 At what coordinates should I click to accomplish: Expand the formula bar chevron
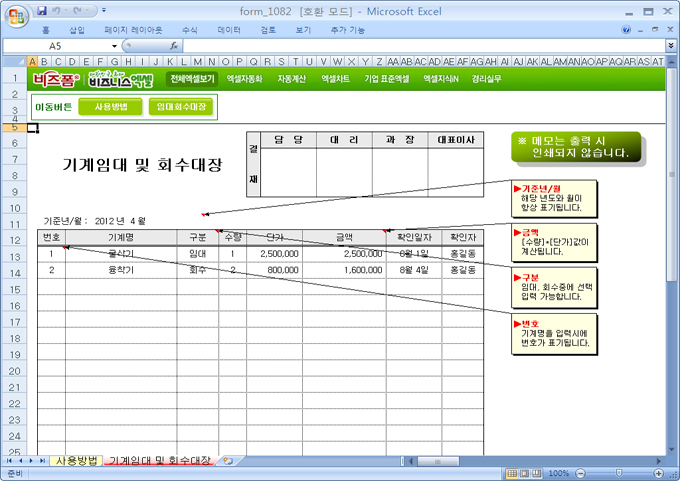click(x=671, y=46)
